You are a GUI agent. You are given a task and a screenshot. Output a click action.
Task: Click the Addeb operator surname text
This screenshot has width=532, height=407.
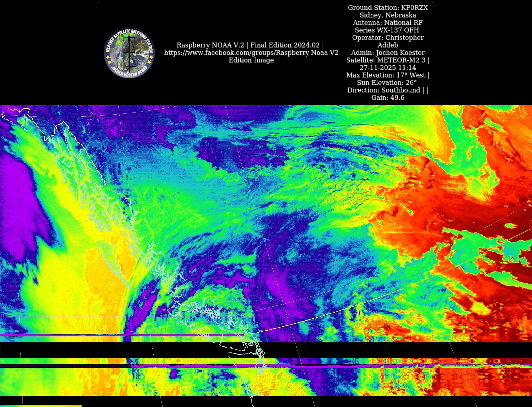tap(388, 45)
